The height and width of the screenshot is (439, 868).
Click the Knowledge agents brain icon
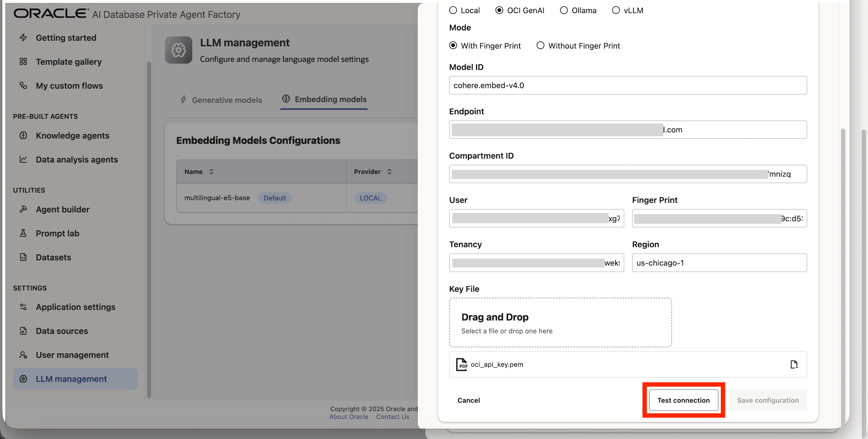(x=23, y=136)
